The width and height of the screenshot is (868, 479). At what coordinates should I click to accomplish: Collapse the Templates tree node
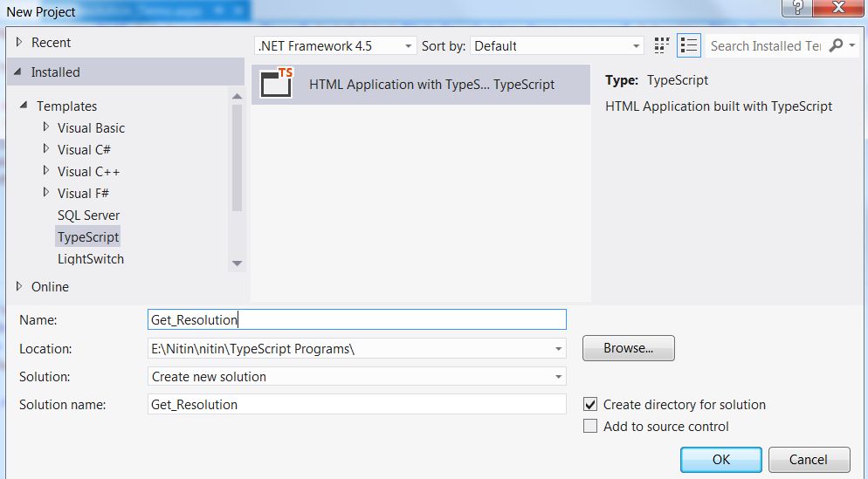24,105
